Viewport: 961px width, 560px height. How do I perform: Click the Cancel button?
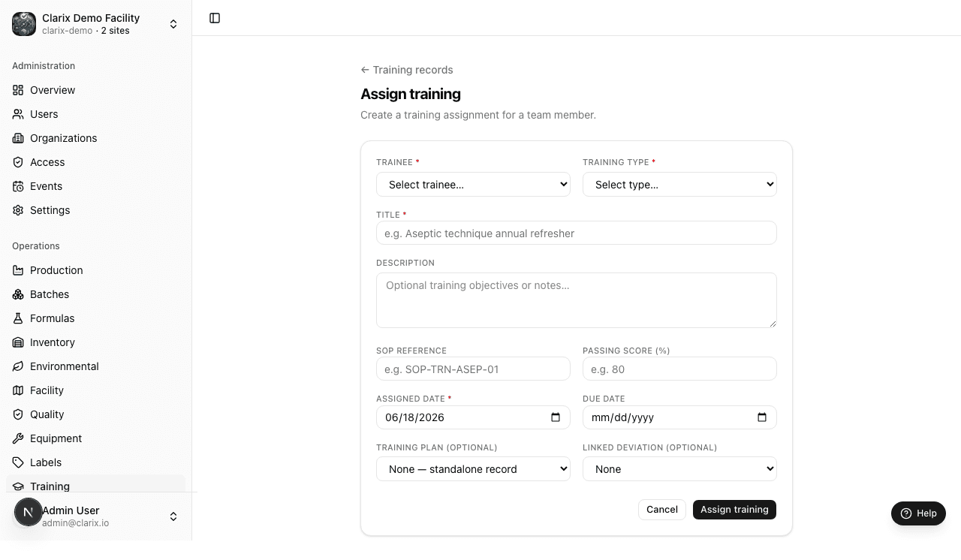pyautogui.click(x=662, y=510)
